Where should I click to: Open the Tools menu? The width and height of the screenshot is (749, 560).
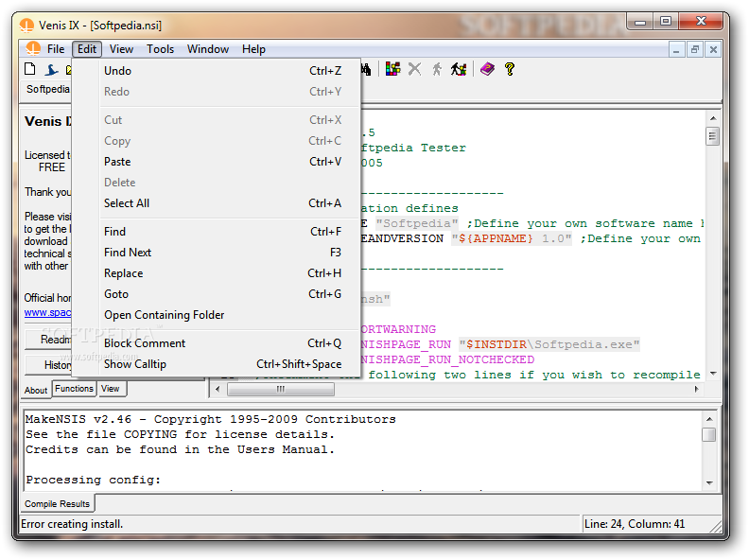(x=160, y=49)
